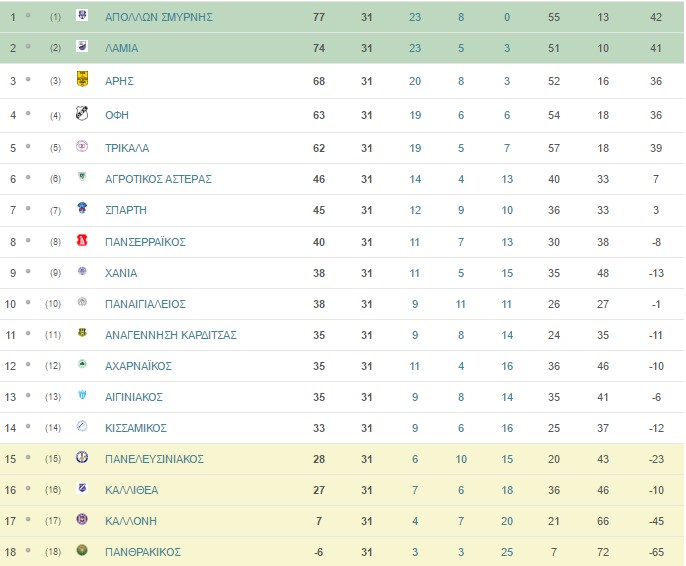Open the ΚΙΣΣΑΜΙΚΟΣ team link
This screenshot has width=686, height=566.
pyautogui.click(x=136, y=428)
